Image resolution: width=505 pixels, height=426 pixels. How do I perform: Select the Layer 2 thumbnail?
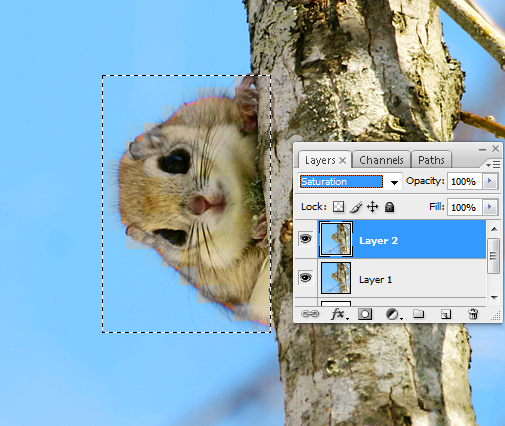[x=336, y=239]
